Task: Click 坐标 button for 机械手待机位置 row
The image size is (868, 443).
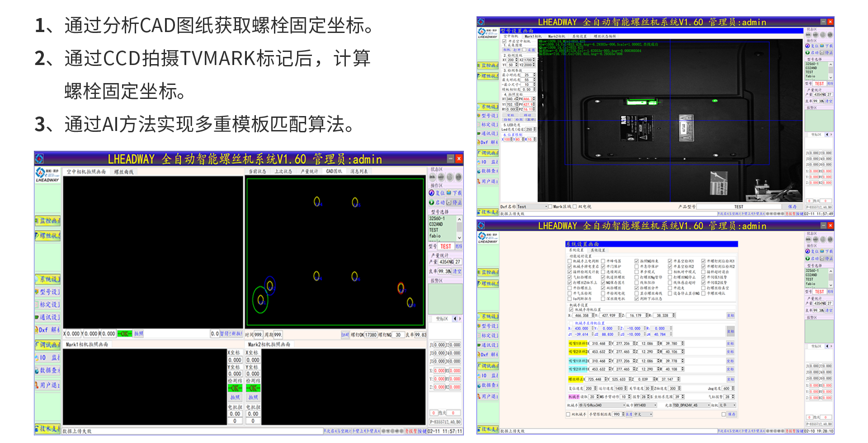Action: tap(731, 315)
